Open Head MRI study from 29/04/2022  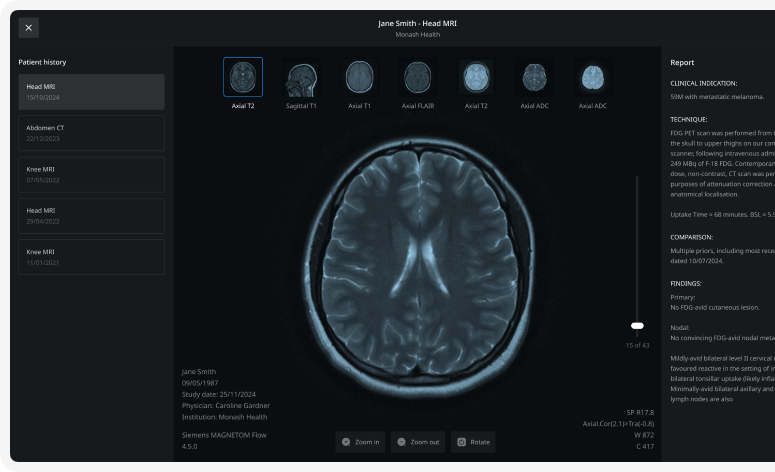pos(91,216)
